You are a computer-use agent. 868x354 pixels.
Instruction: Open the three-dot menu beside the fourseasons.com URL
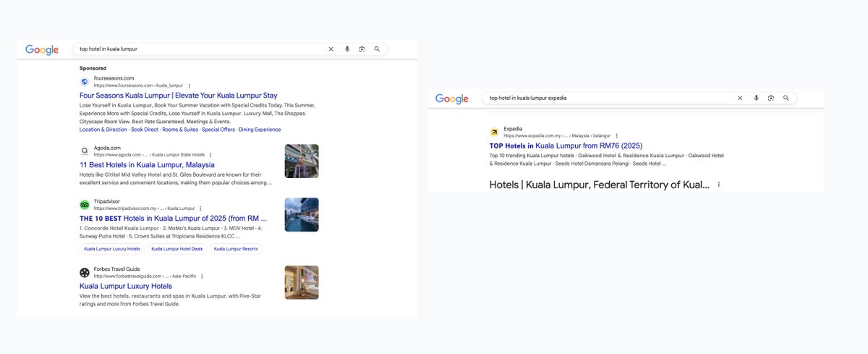[189, 85]
